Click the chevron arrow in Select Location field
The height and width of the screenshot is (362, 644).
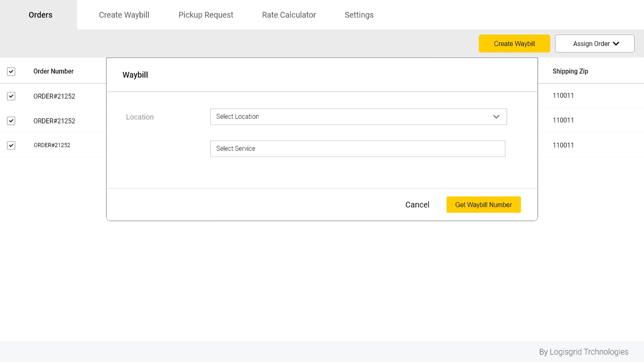pos(496,117)
